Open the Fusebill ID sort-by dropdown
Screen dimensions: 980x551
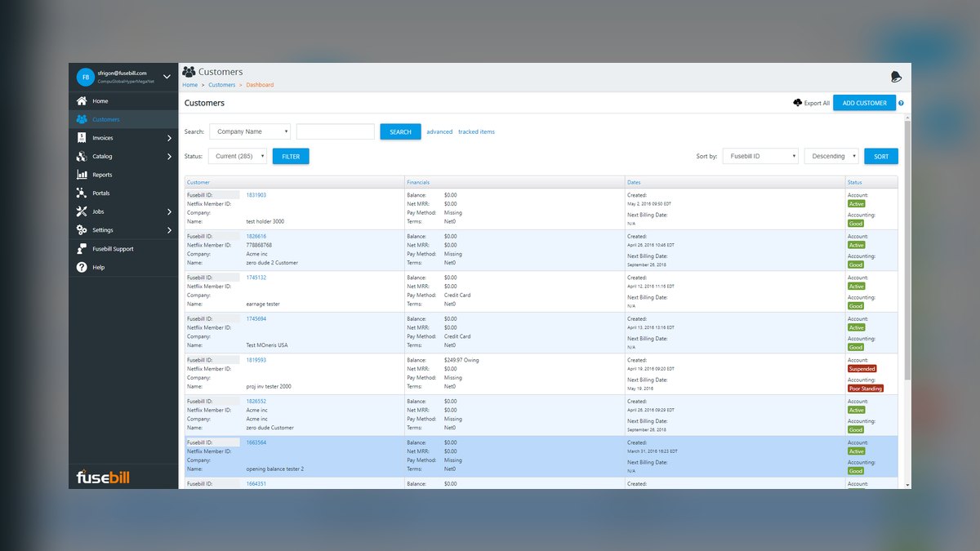pos(760,156)
